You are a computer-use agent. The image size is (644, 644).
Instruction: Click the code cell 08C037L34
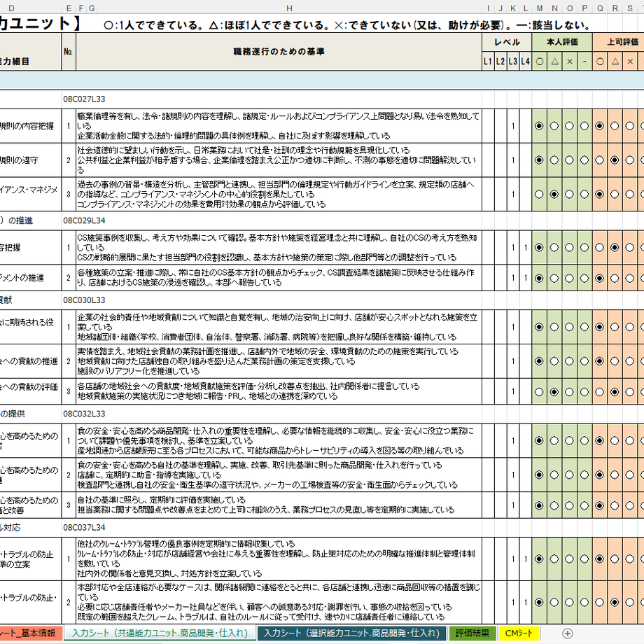point(84,527)
